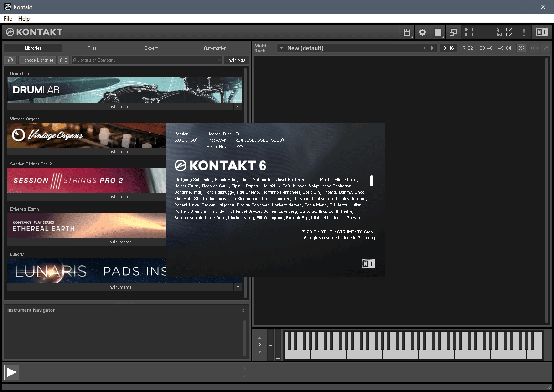Viewport: 554px width, 392px height.
Task: Click the Cpu usage readout
Action: pos(504,29)
